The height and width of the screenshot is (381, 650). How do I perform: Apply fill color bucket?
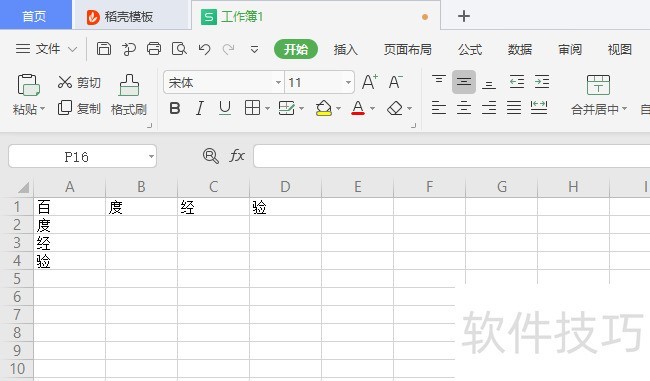(323, 108)
